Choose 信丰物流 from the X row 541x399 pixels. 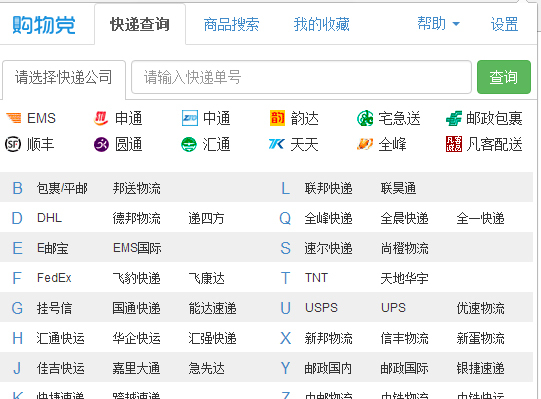click(404, 338)
